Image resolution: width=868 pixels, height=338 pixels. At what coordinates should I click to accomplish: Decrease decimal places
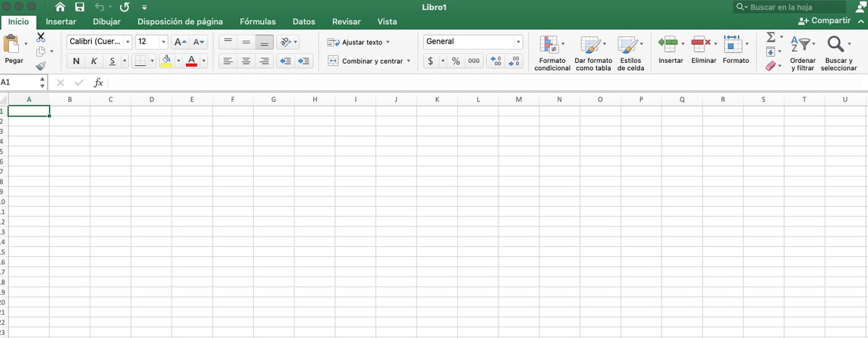click(x=514, y=62)
